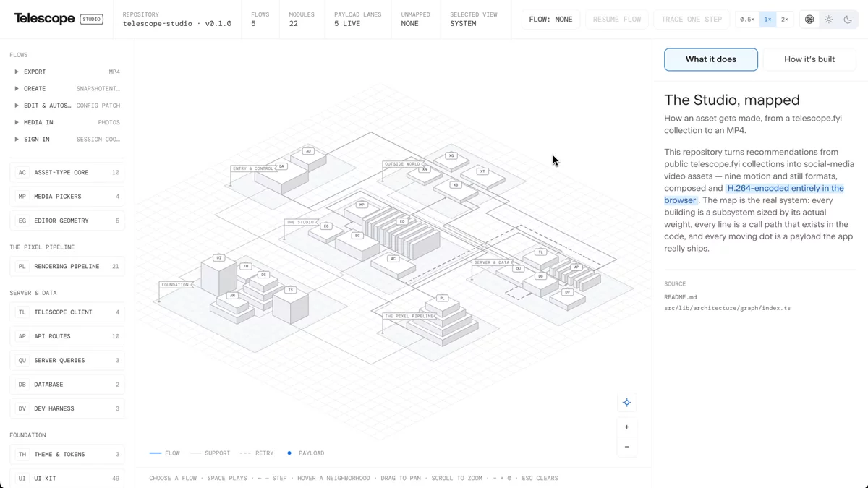This screenshot has width=868, height=488.
Task: Click the FLOW: NONE button
Action: click(x=550, y=20)
